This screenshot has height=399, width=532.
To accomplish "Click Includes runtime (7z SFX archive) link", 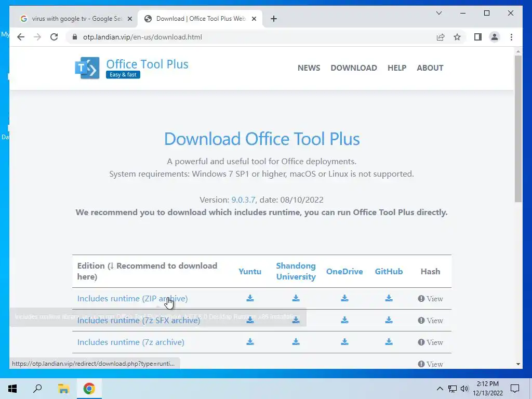I will 138,320.
